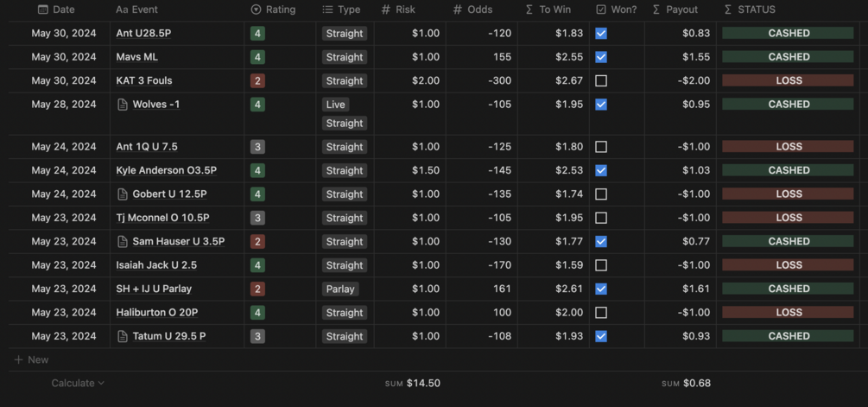The height and width of the screenshot is (407, 868).
Task: Click the Type column multi-select list icon
Action: coord(327,10)
